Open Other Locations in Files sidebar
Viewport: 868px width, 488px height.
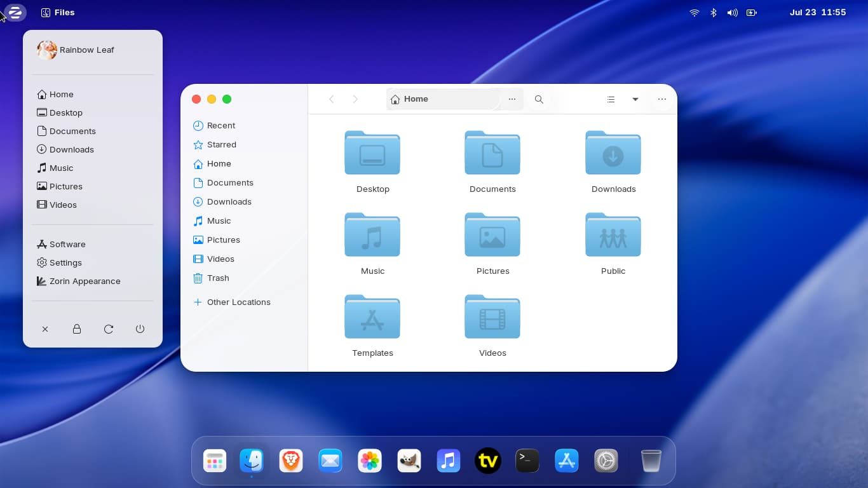tap(244, 302)
